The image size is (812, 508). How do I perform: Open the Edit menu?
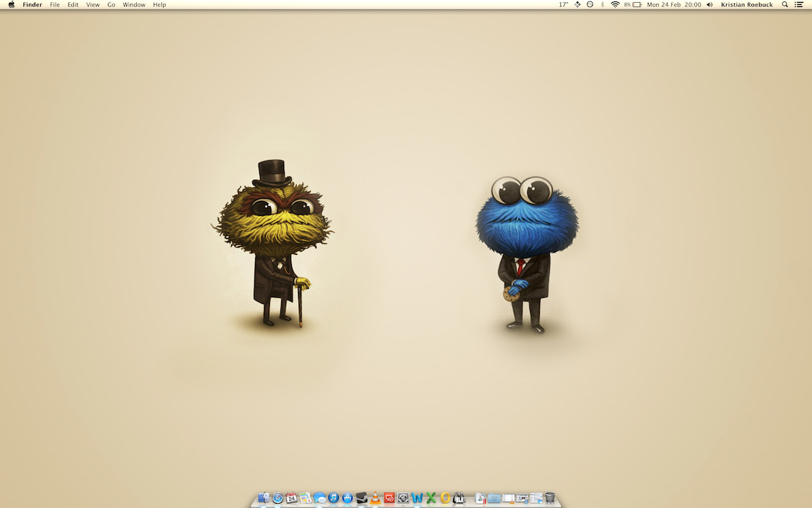click(x=73, y=5)
